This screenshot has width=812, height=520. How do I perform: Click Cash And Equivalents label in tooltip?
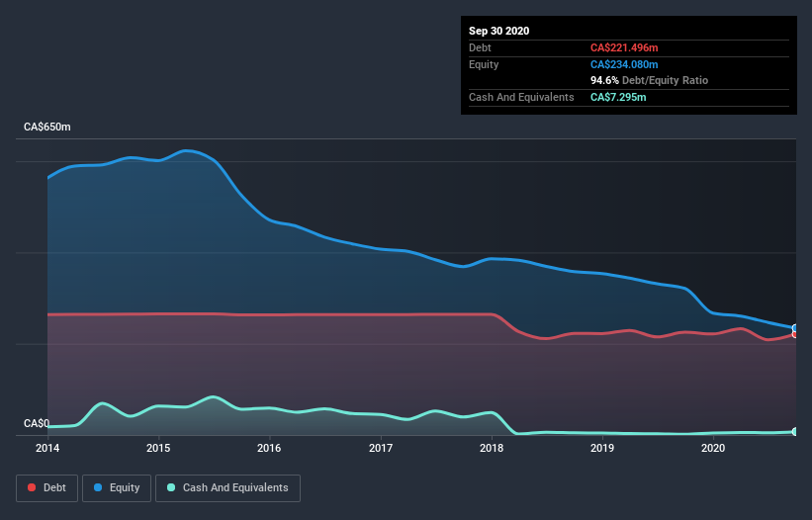click(521, 97)
